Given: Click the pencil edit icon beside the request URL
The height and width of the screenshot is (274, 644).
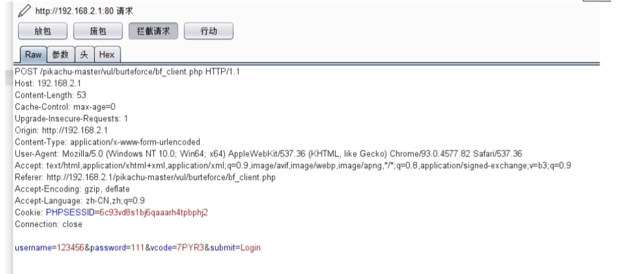Looking at the screenshot, I should click(x=24, y=10).
